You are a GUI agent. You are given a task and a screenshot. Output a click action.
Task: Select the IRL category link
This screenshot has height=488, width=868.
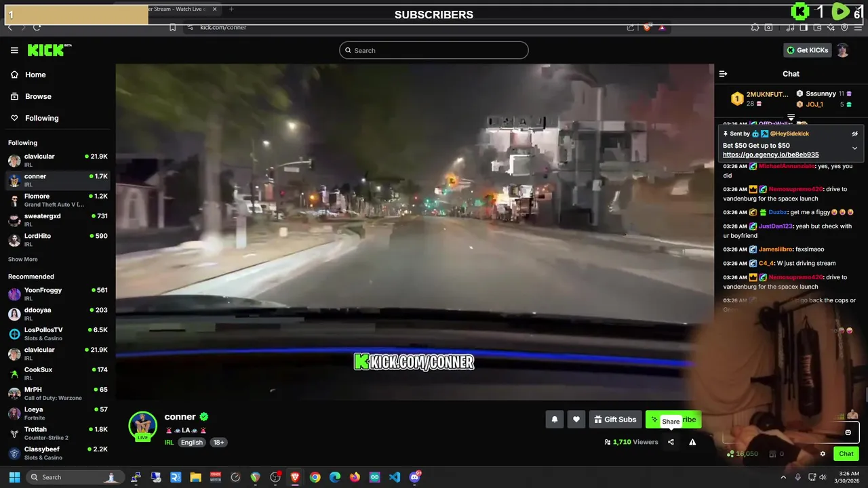(x=169, y=443)
